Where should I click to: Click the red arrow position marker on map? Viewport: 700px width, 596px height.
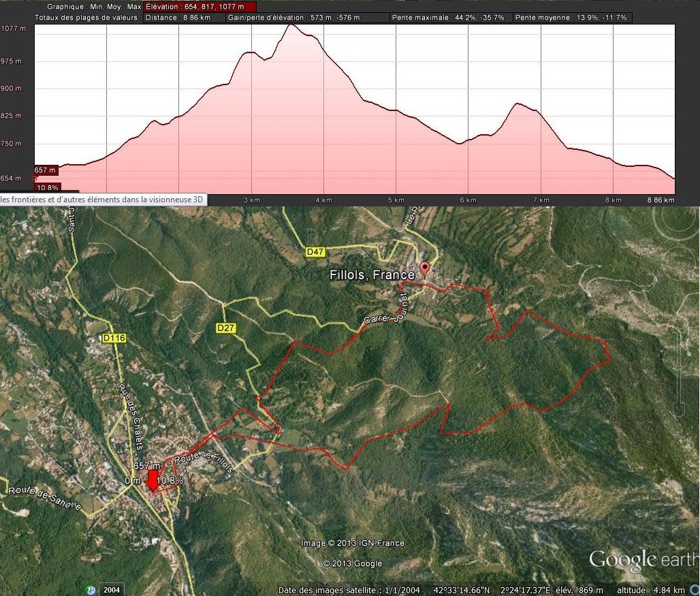click(x=153, y=480)
